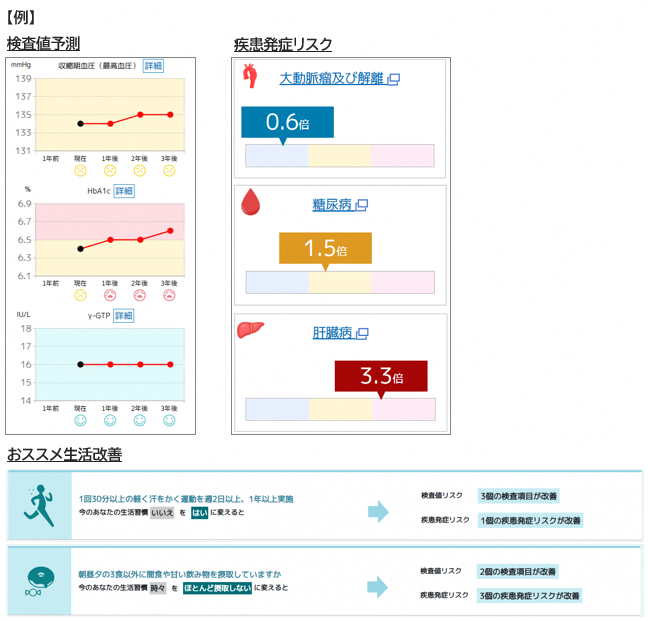Image resolution: width=648 pixels, height=621 pixels.
Task: Select the いいえ habit tag
Action: [x=162, y=513]
